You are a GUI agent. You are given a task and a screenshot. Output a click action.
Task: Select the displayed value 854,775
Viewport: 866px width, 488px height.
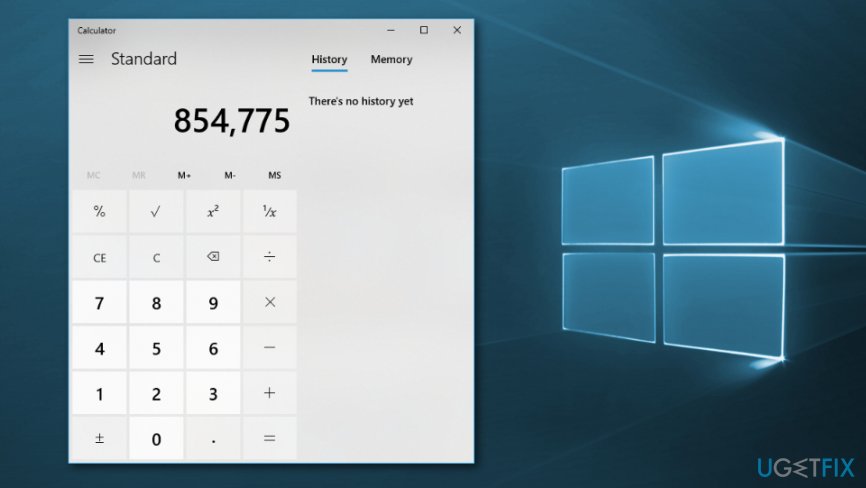click(232, 120)
